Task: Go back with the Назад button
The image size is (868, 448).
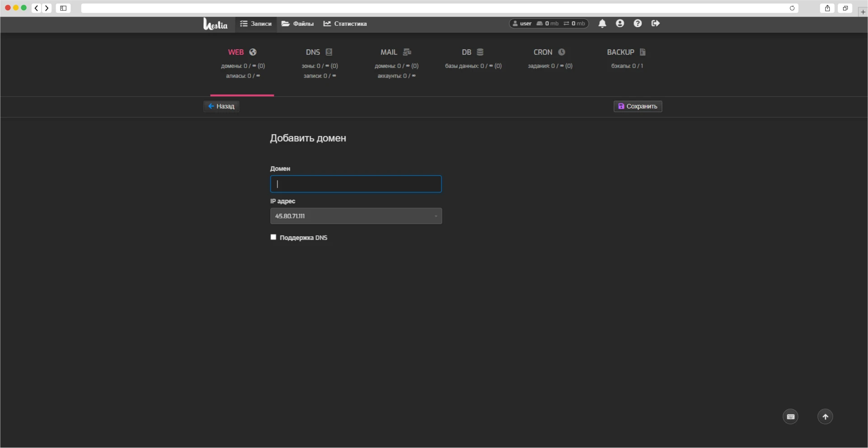Action: click(221, 106)
